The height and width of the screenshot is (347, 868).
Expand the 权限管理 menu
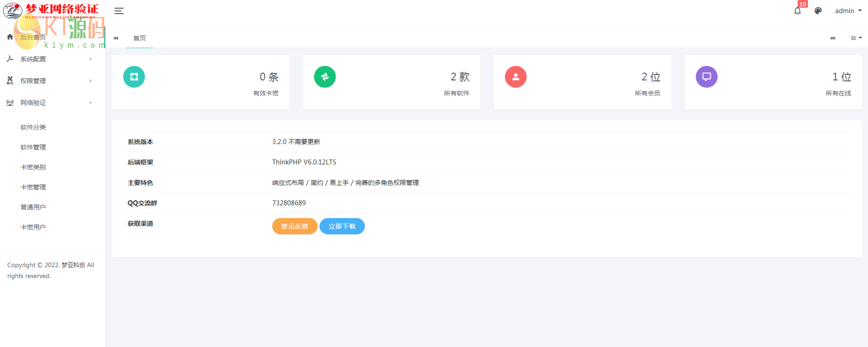point(53,81)
